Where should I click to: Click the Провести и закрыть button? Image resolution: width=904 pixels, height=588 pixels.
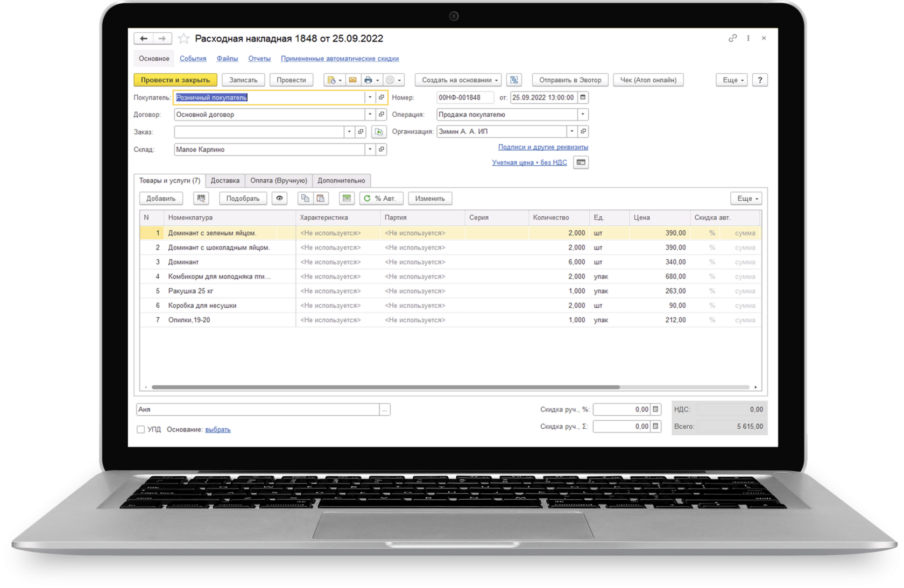(175, 80)
